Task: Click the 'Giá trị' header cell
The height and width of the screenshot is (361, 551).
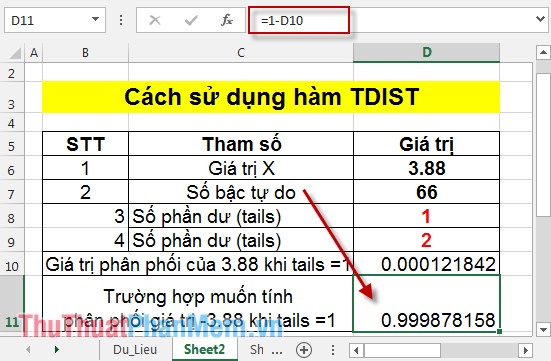Action: pos(426,144)
